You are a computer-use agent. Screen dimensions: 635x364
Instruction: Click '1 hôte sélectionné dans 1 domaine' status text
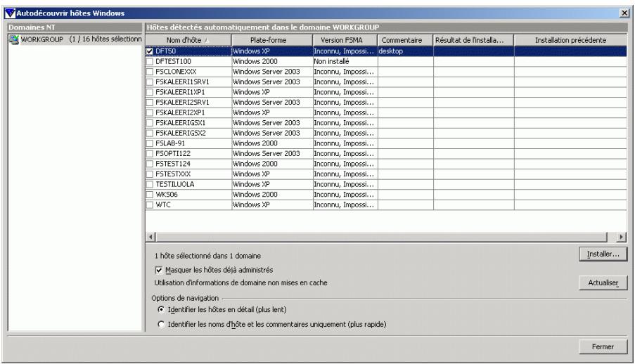coord(207,256)
